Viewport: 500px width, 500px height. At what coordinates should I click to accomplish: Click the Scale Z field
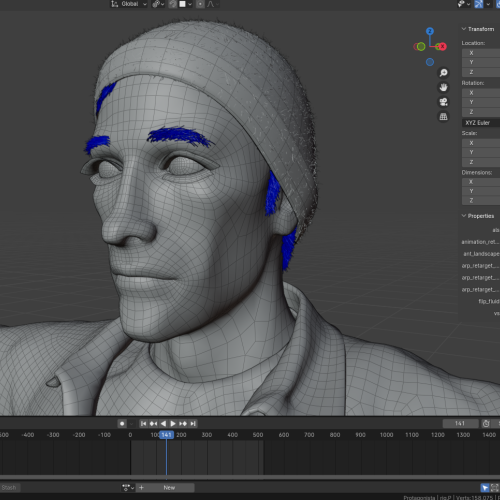[481, 162]
